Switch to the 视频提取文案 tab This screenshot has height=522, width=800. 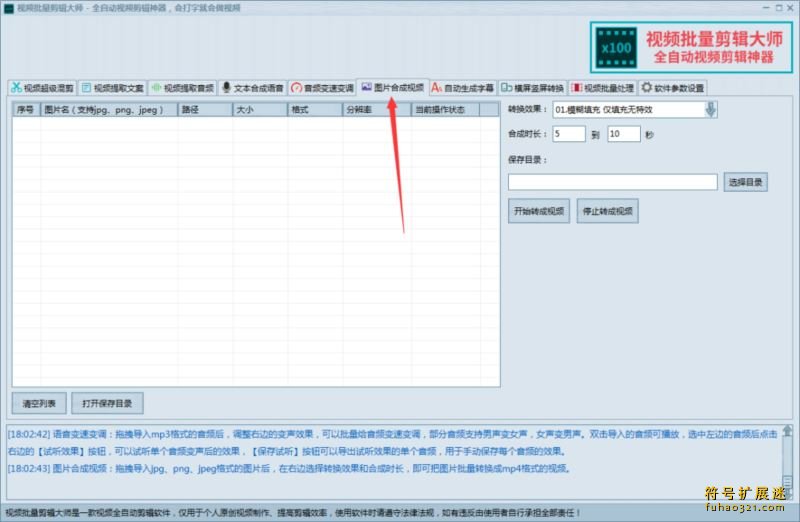(113, 88)
